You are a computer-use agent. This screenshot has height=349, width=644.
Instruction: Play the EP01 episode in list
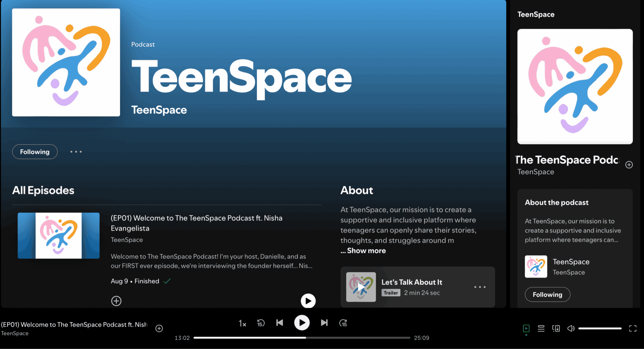point(308,301)
